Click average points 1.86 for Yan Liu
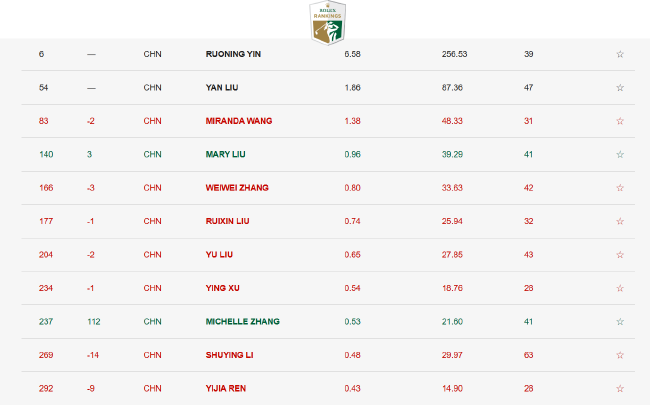650x405 pixels. (x=352, y=88)
